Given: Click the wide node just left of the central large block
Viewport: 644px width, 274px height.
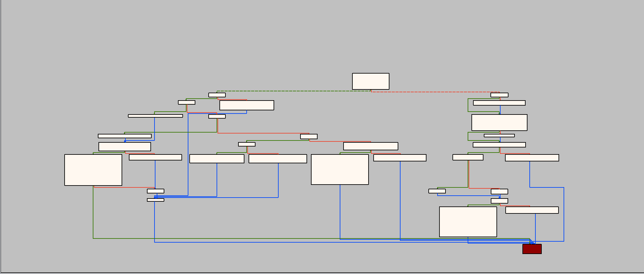Looking at the screenshot, I should 278,159.
